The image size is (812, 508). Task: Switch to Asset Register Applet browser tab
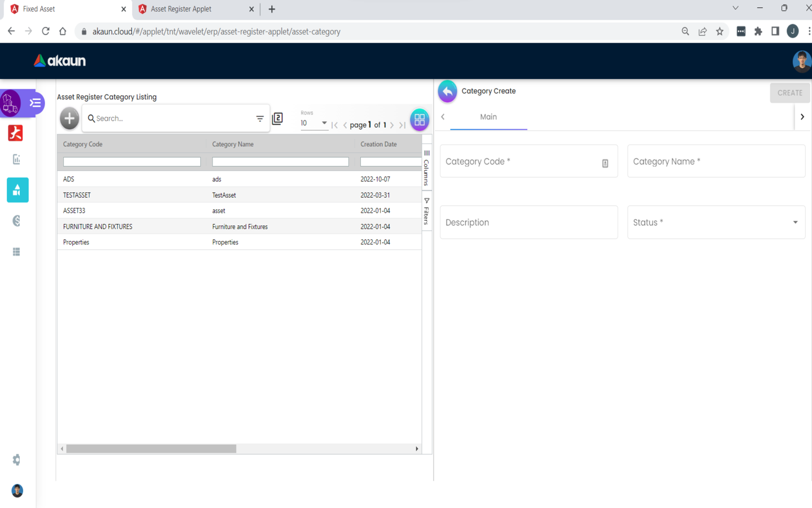(x=192, y=9)
